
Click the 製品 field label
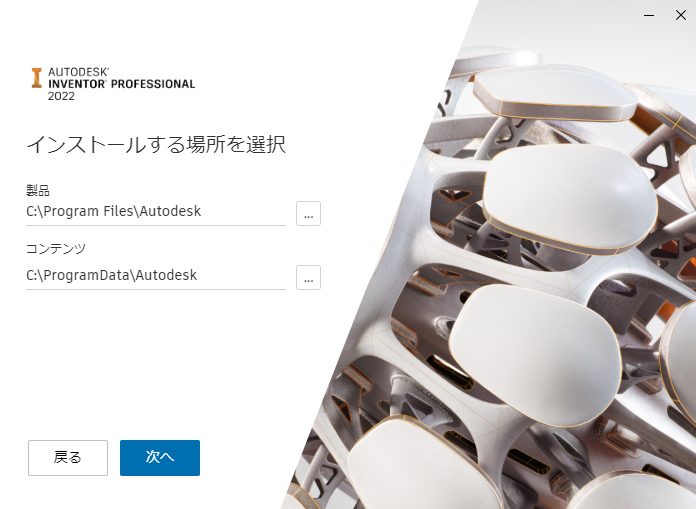[x=38, y=190]
